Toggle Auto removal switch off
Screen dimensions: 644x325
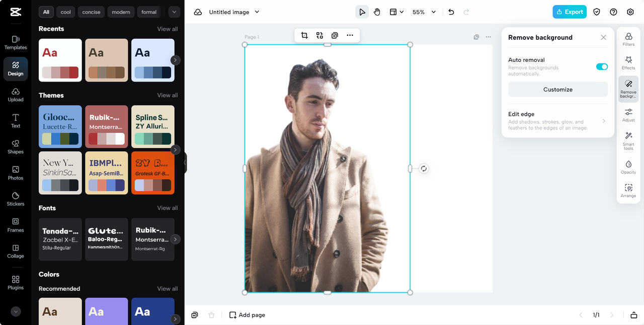click(602, 66)
